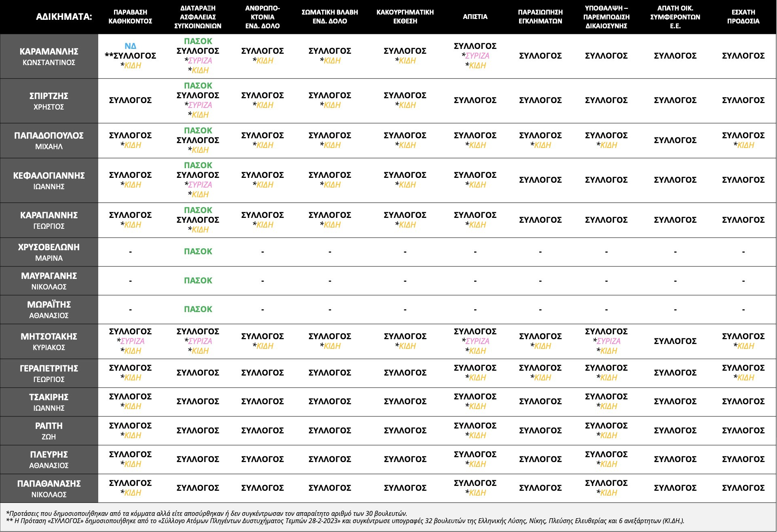Select ΣΥΛΛΟΓΟΣ in ΠΑΠΑΘΑΝΑΣΗΣ row, ΕΣΧΑΤΗ ΠΡΟΔΟΣΙΑ column

coord(743,488)
